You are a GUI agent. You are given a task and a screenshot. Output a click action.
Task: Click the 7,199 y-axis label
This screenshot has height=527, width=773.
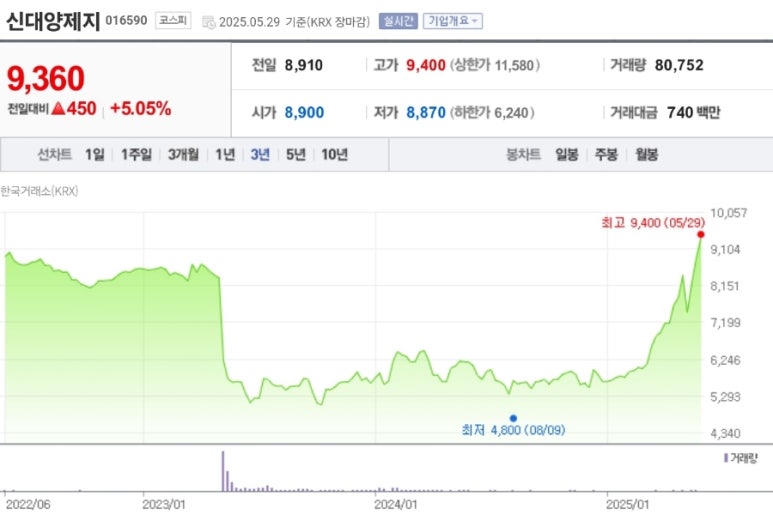pos(725,323)
